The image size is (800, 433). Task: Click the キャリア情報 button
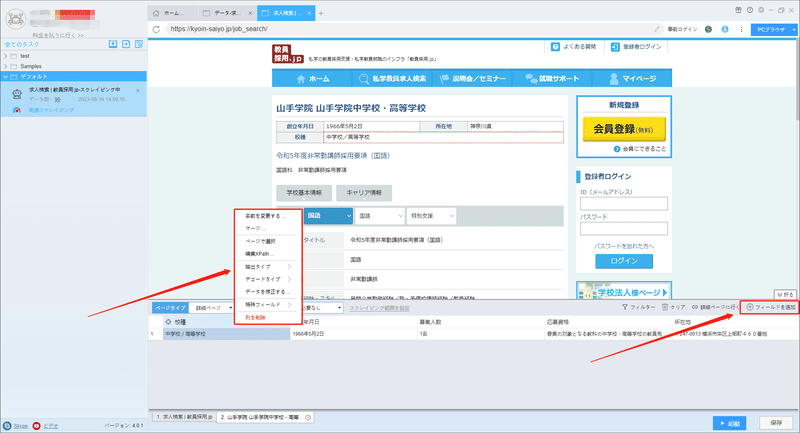point(364,193)
